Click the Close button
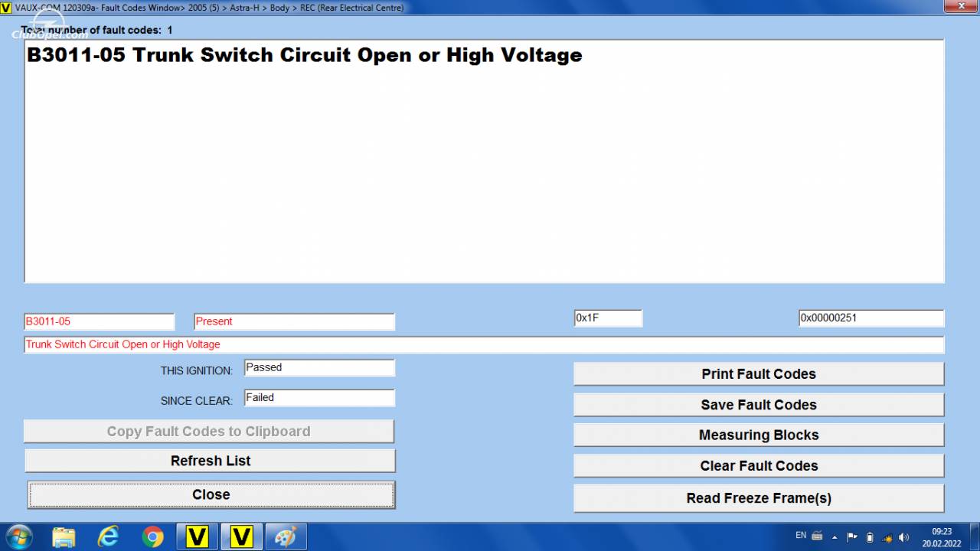 211,494
